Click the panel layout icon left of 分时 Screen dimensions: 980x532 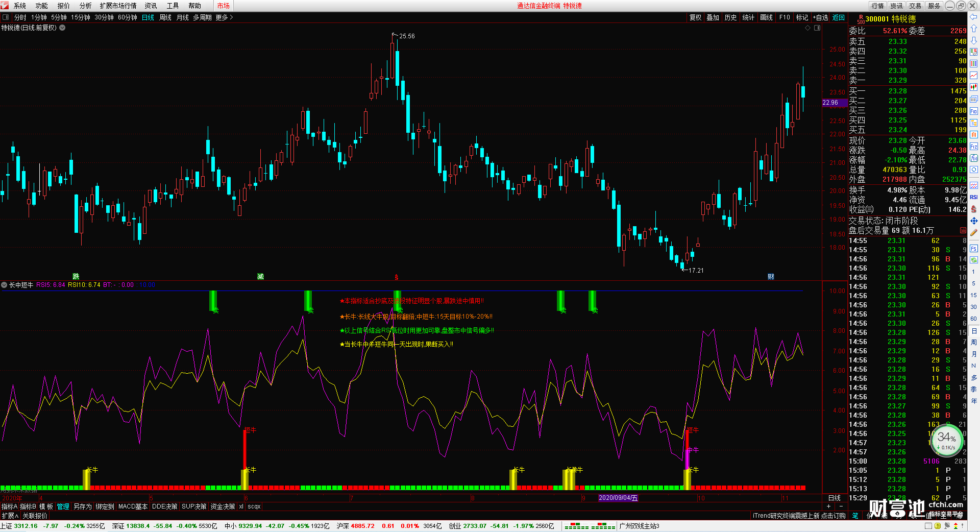point(6,17)
